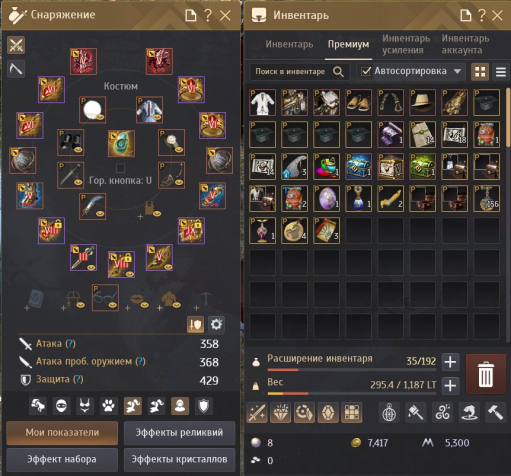The height and width of the screenshot is (476, 511).
Task: Open the diamond gem enhancement icon
Action: point(281,412)
